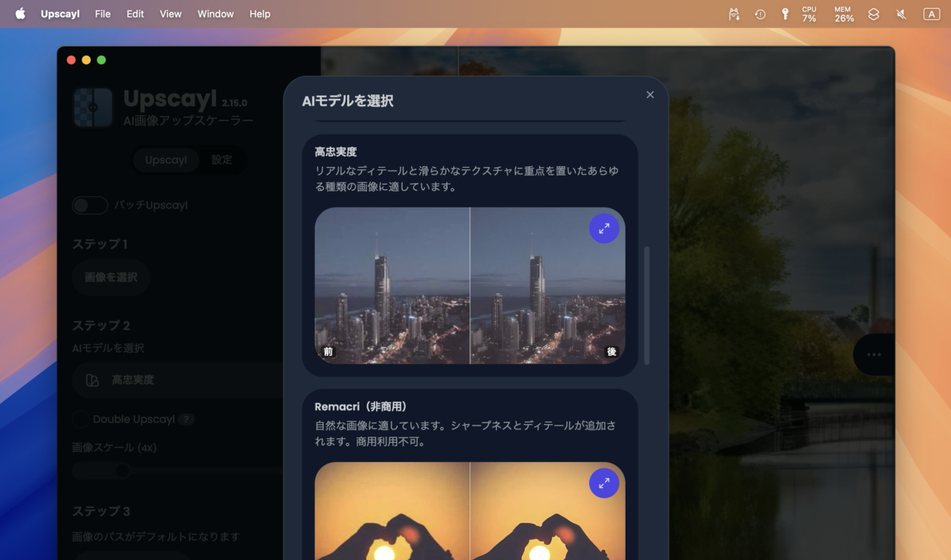Click the 高忠実度 model title
951x560 pixels.
(x=336, y=152)
